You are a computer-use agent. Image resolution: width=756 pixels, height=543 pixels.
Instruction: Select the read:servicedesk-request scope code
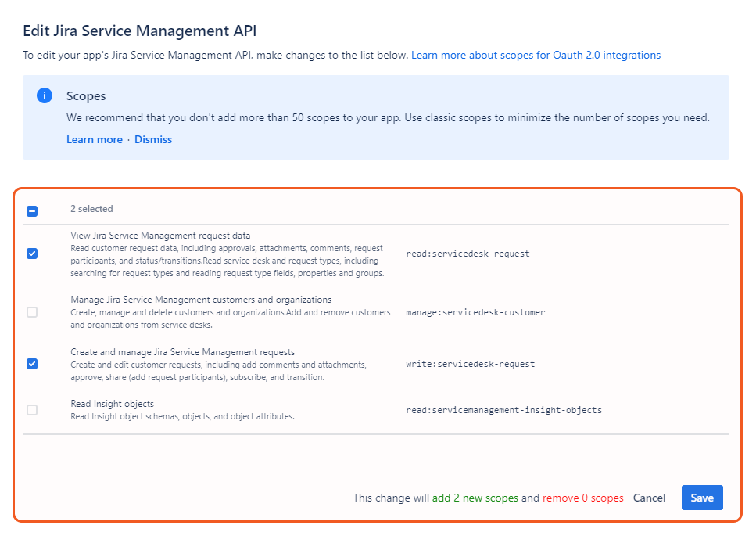(x=468, y=254)
